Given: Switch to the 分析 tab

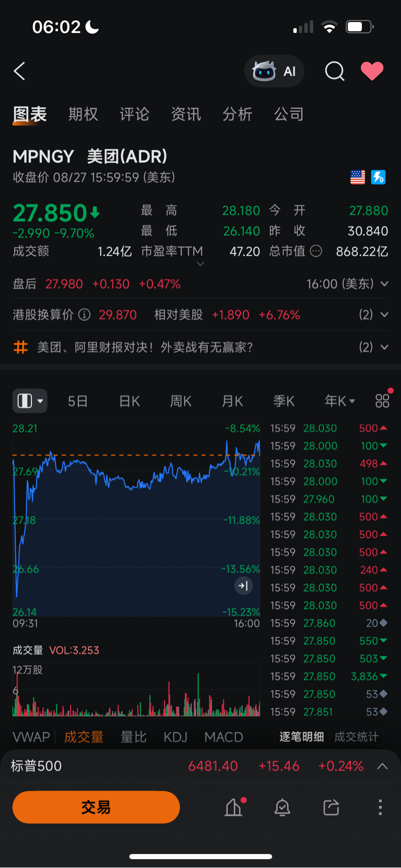Looking at the screenshot, I should click(238, 114).
